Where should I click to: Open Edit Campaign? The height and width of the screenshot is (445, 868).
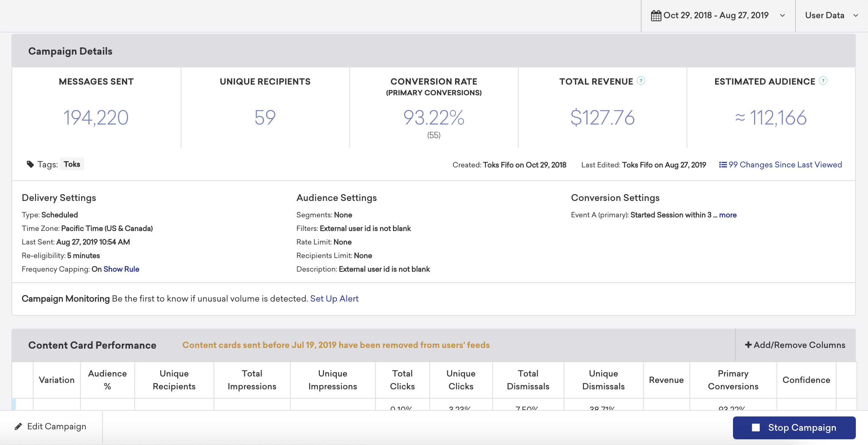coord(51,426)
